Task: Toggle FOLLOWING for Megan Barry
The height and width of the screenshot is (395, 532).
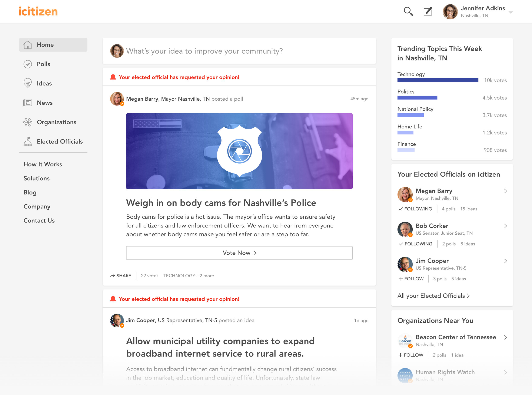Action: 415,209
